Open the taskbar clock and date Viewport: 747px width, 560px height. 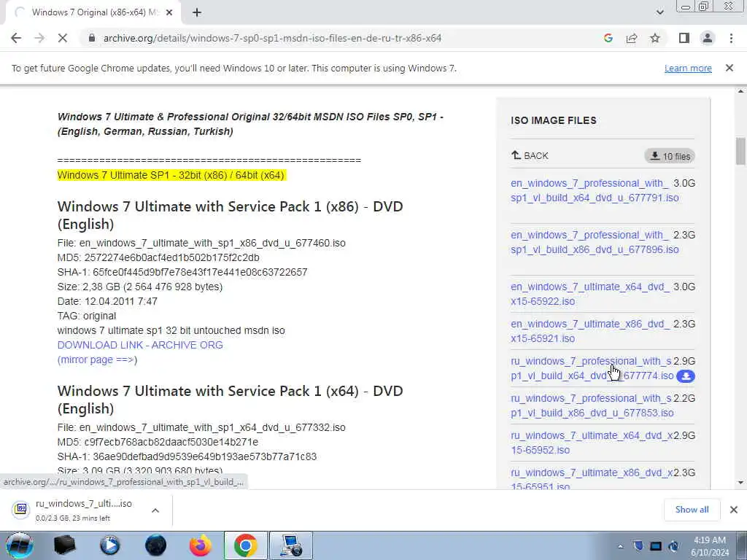(710, 546)
